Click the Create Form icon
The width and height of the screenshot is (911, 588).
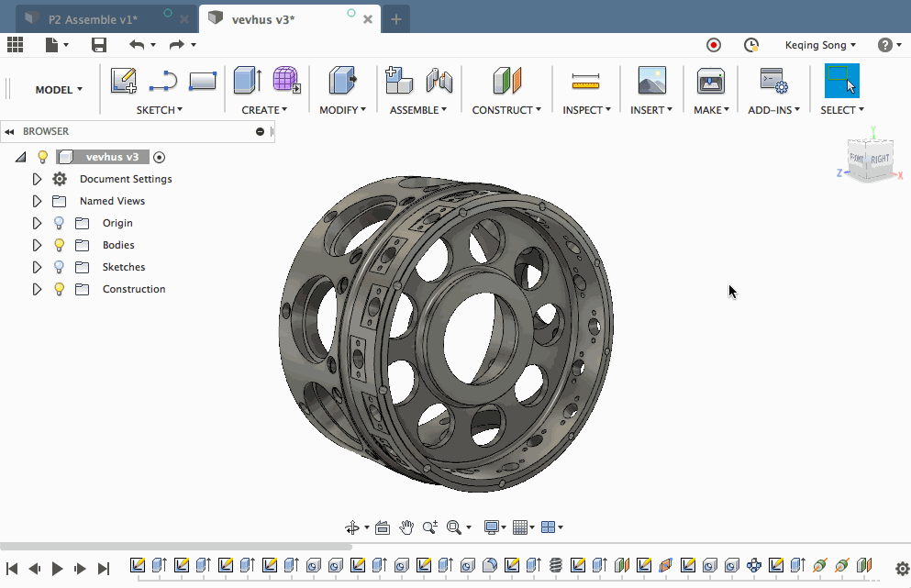coord(286,81)
